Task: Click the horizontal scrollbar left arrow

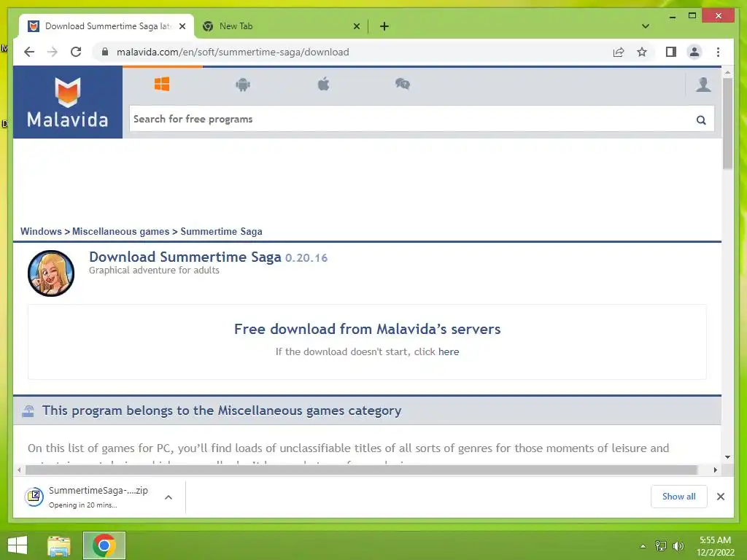Action: (19, 470)
